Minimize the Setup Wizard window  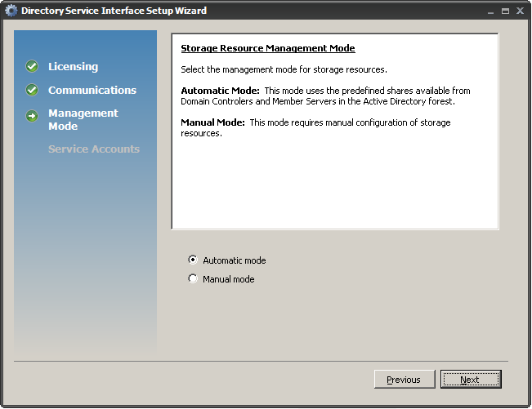pos(490,11)
